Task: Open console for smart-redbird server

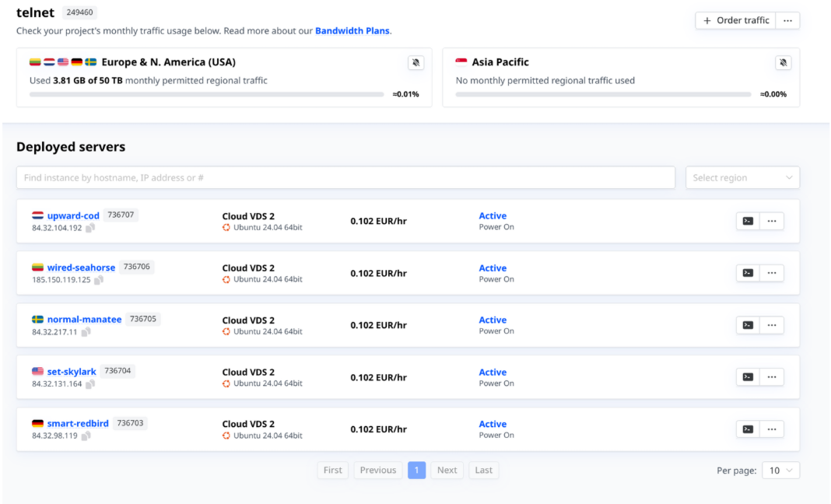Action: tap(748, 429)
